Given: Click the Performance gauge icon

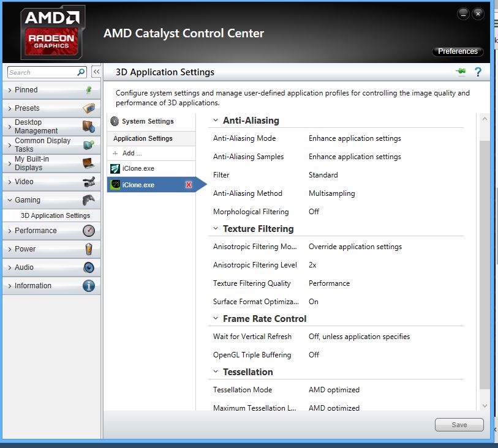Looking at the screenshot, I should (89, 231).
